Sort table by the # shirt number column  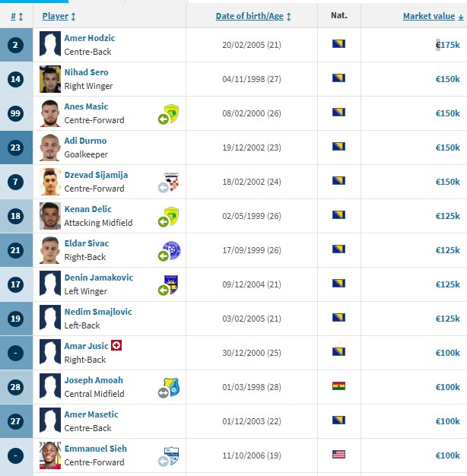17,16
